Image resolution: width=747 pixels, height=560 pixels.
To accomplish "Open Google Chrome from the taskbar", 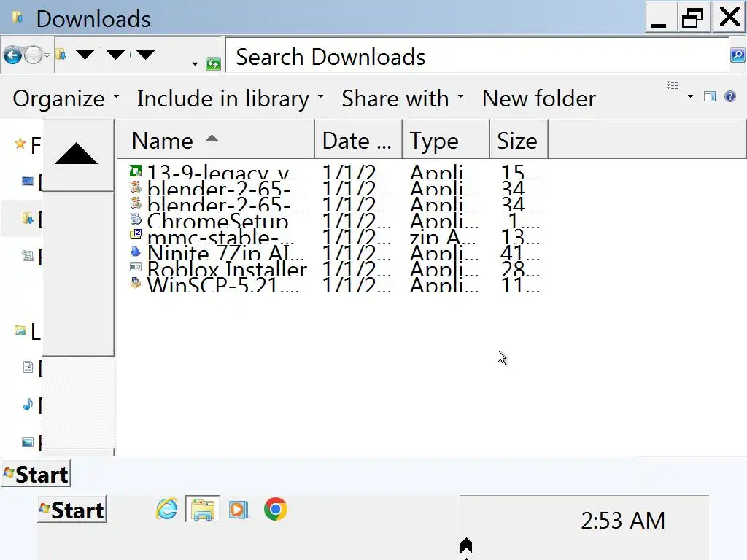I will (275, 509).
